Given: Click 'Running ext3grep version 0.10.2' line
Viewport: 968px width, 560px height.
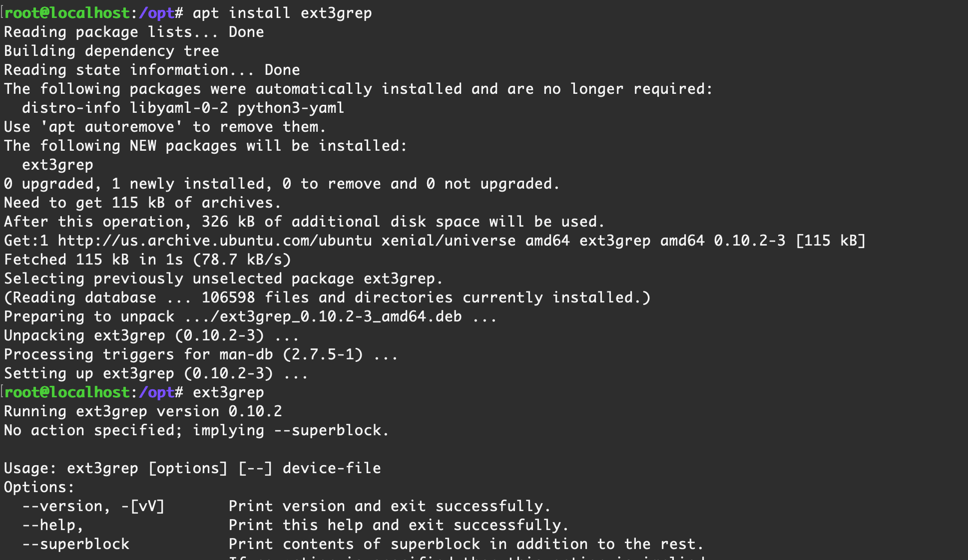Looking at the screenshot, I should [143, 411].
